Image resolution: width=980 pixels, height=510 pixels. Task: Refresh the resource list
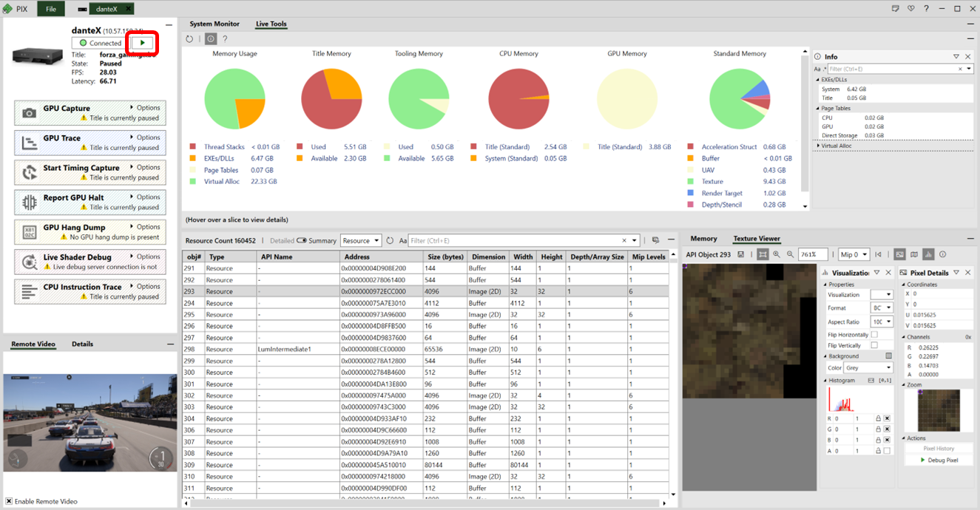[x=390, y=241]
